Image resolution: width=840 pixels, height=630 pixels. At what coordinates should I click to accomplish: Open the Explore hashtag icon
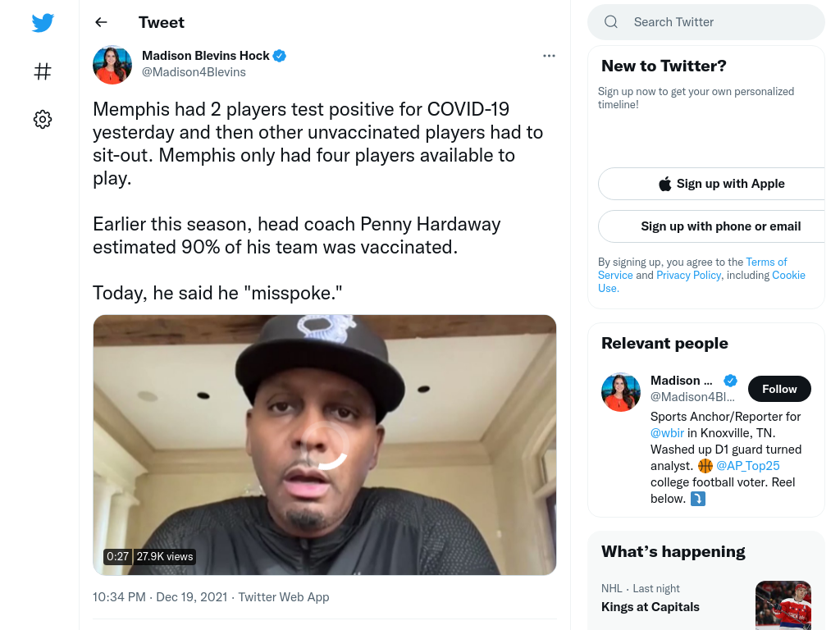43,71
